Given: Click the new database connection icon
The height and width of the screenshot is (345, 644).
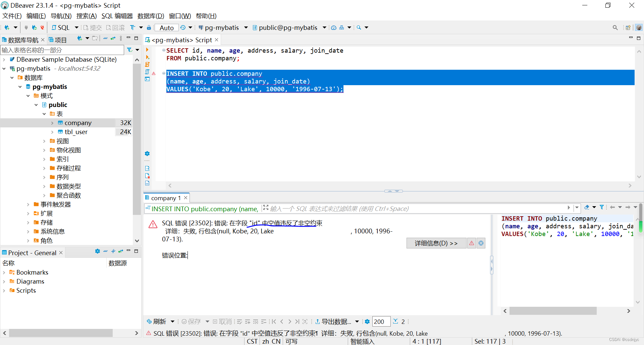Looking at the screenshot, I should [x=7, y=27].
